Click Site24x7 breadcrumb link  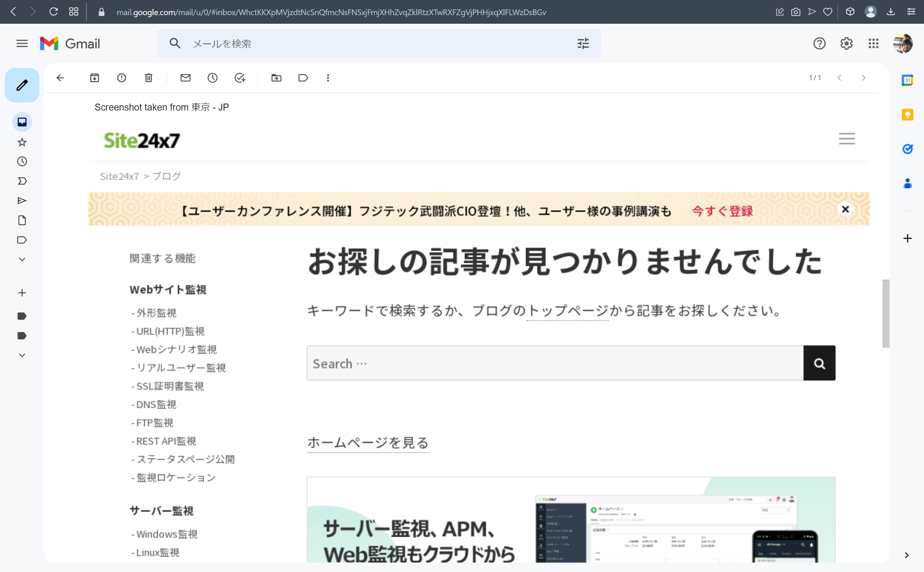point(120,176)
